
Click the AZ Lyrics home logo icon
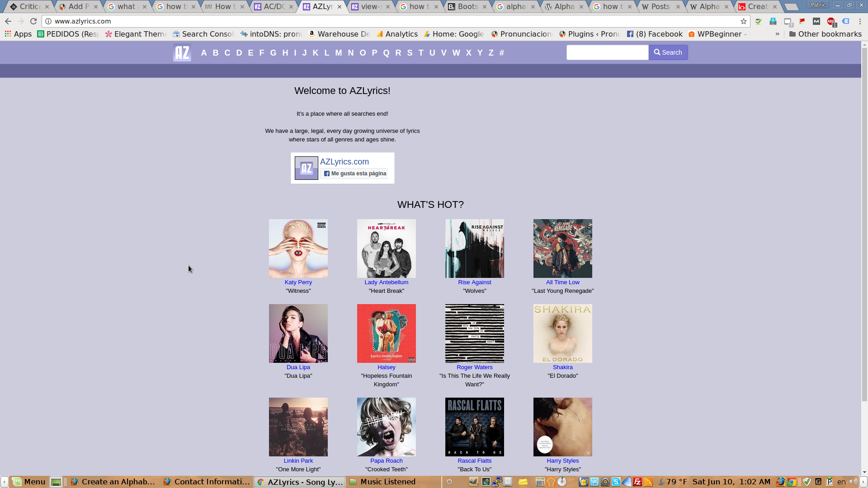coord(182,52)
